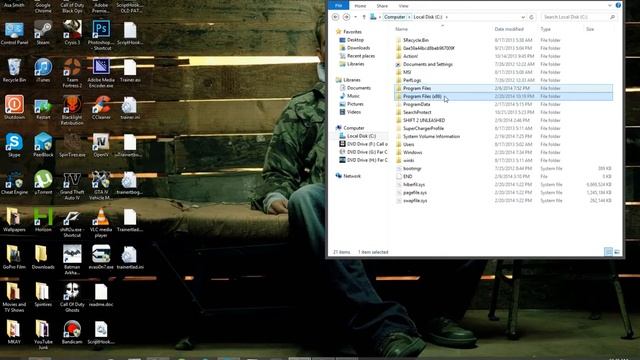The width and height of the screenshot is (640, 360).
Task: Open the Team Fortress 2 shortcut
Action: click(72, 73)
